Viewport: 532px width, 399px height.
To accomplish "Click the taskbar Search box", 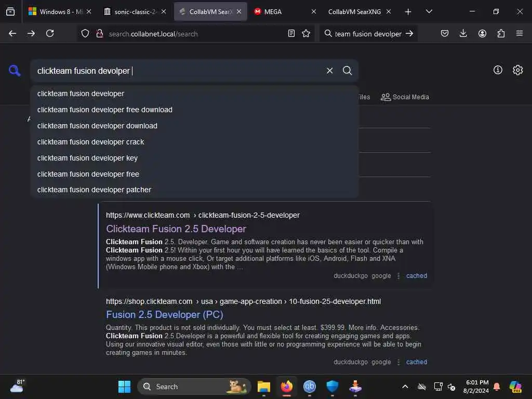I will (194, 387).
